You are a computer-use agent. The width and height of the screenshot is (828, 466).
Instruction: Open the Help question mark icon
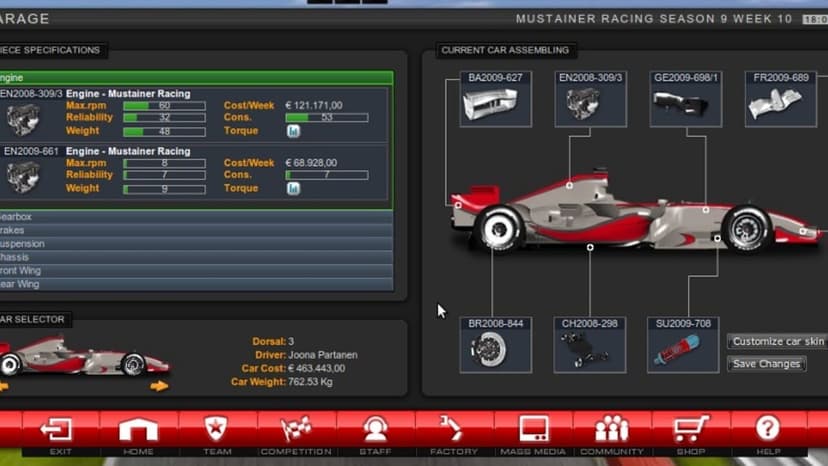pyautogui.click(x=767, y=428)
